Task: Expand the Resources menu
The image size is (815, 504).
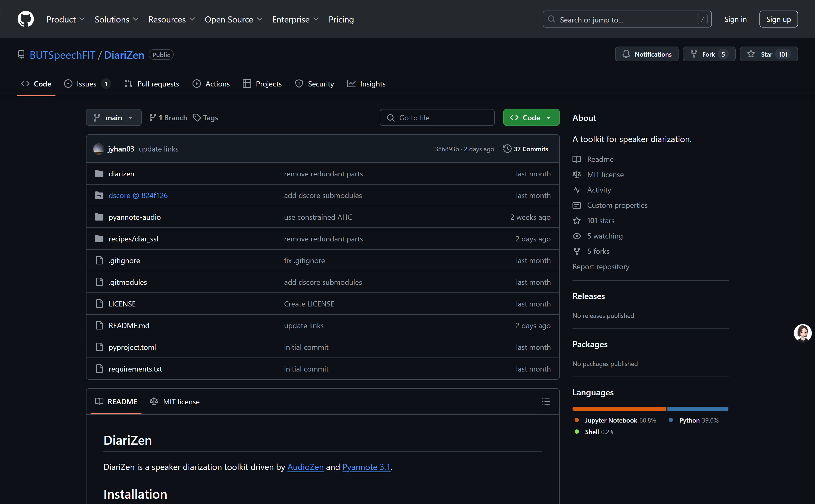Action: [x=172, y=19]
